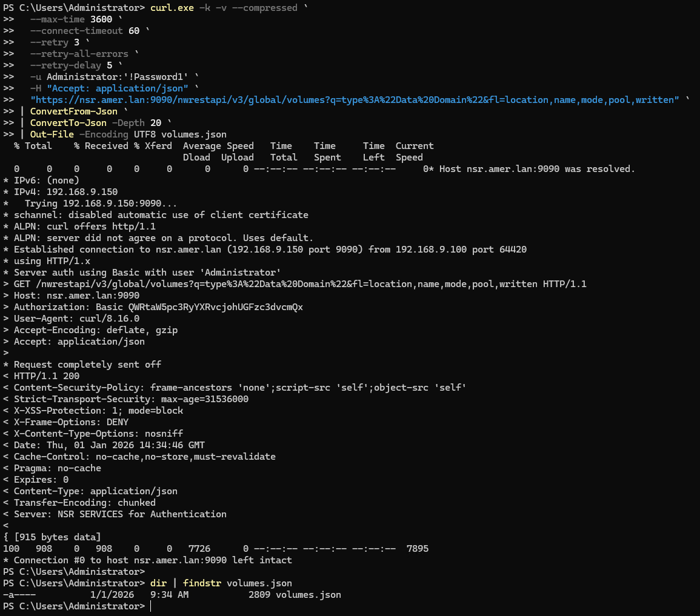Select the --compressed flag
The width and height of the screenshot is (700, 616).
coord(265,7)
